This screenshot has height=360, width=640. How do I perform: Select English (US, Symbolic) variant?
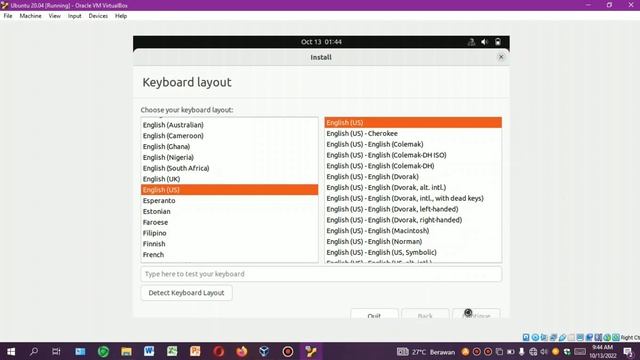pos(413,252)
